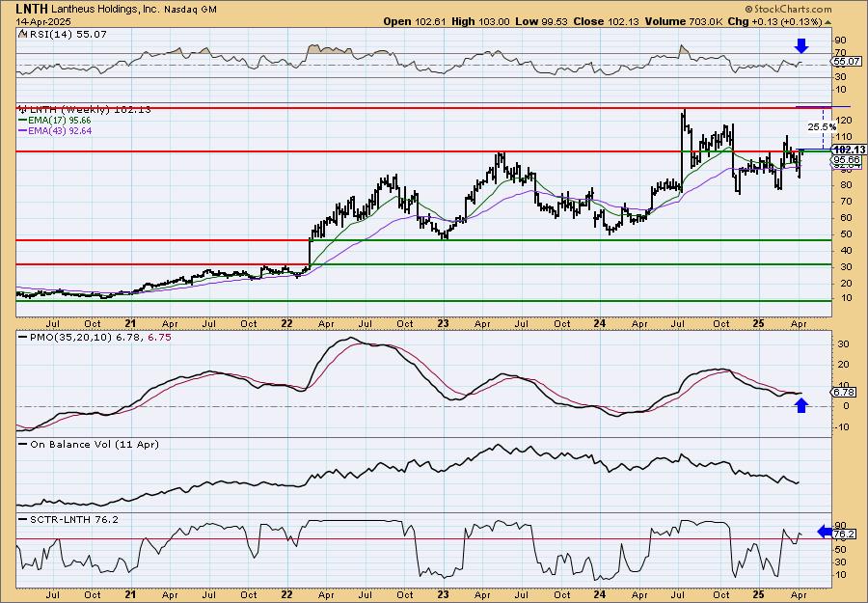Click the Chg +0.13 (+0.13%) value
Screen dimensions: 868x603
pos(773,21)
